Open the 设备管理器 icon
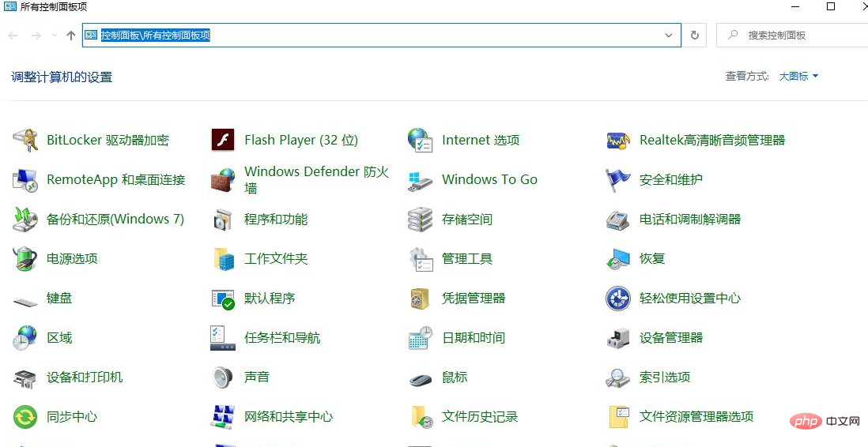The height and width of the screenshot is (447, 868). (617, 338)
